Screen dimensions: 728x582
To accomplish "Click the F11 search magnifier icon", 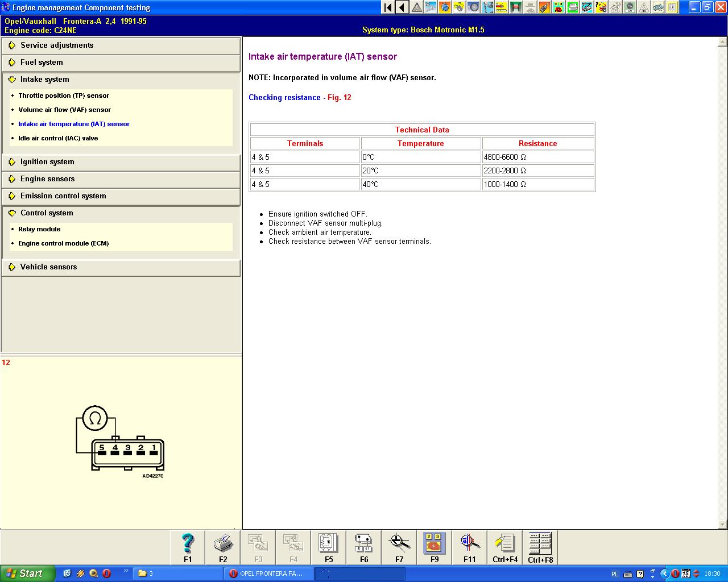I will click(x=470, y=544).
